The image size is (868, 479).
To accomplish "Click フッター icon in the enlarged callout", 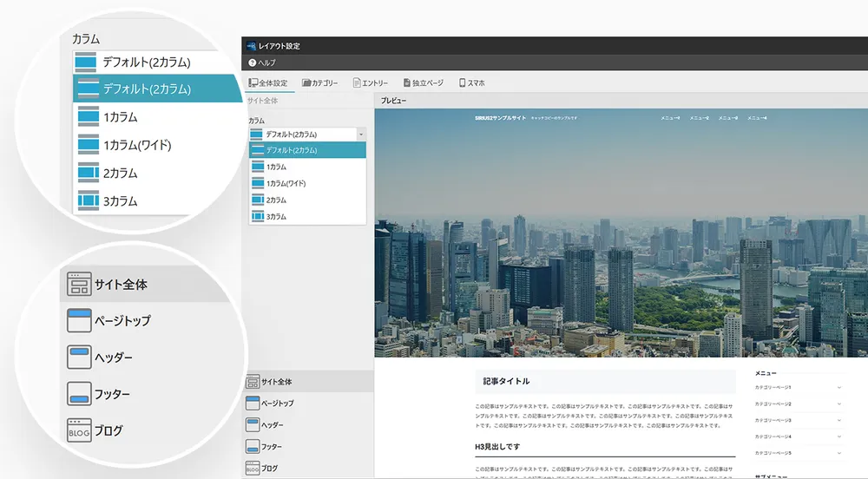I will pyautogui.click(x=79, y=393).
